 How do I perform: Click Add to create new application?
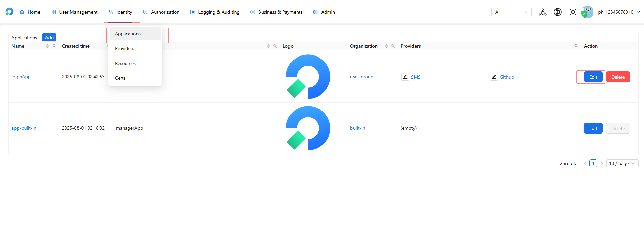[49, 38]
